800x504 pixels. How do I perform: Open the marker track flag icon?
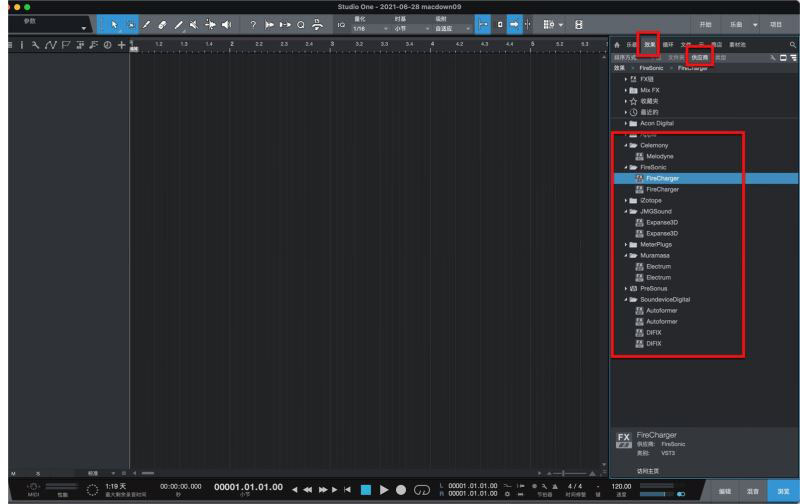point(65,45)
